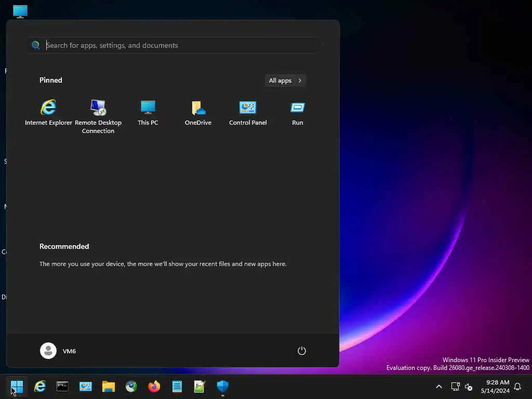Click the muted volume tray icon

coord(469,387)
